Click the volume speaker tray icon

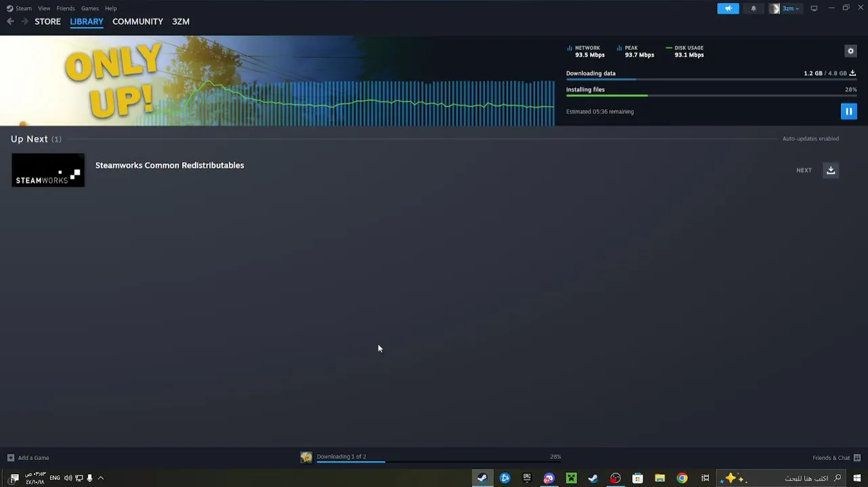[68, 478]
